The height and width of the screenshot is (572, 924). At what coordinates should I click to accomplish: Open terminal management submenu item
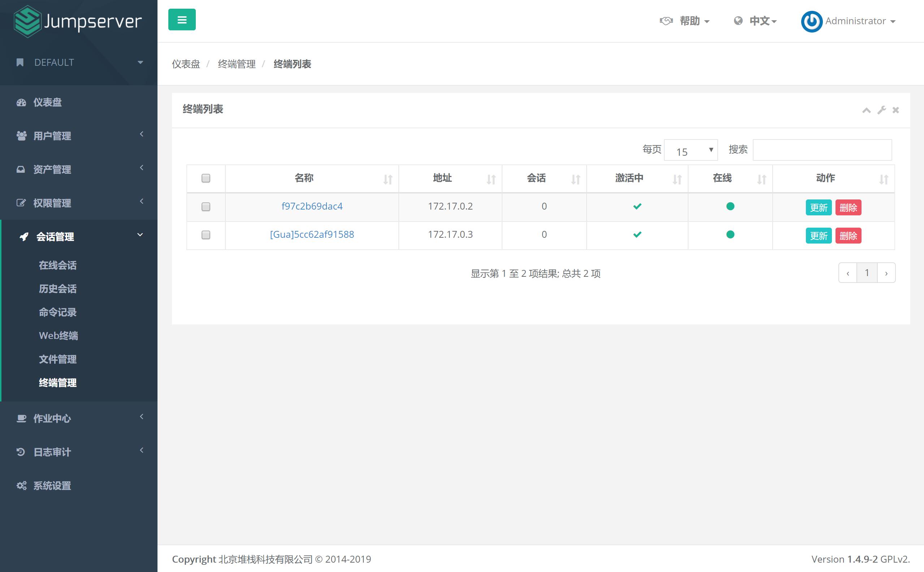[x=58, y=382]
